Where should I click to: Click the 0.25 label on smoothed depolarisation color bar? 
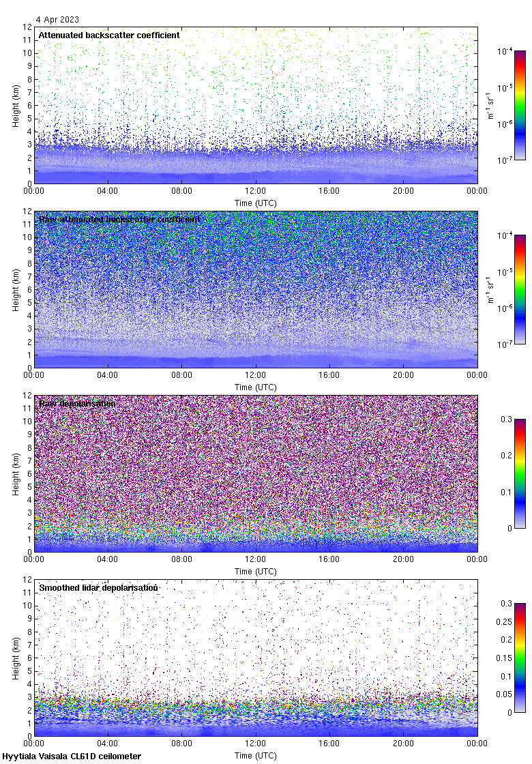pyautogui.click(x=504, y=621)
